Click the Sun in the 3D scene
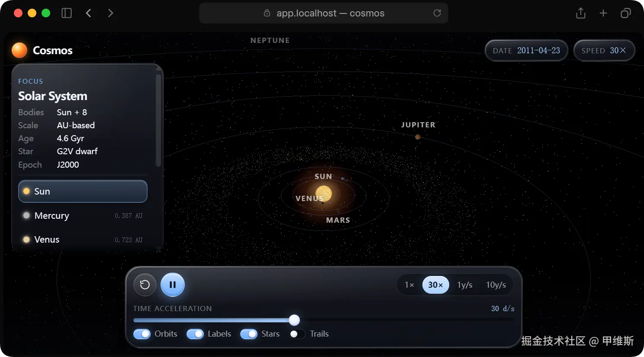Viewport: 644px width, 357px height. 324,193
